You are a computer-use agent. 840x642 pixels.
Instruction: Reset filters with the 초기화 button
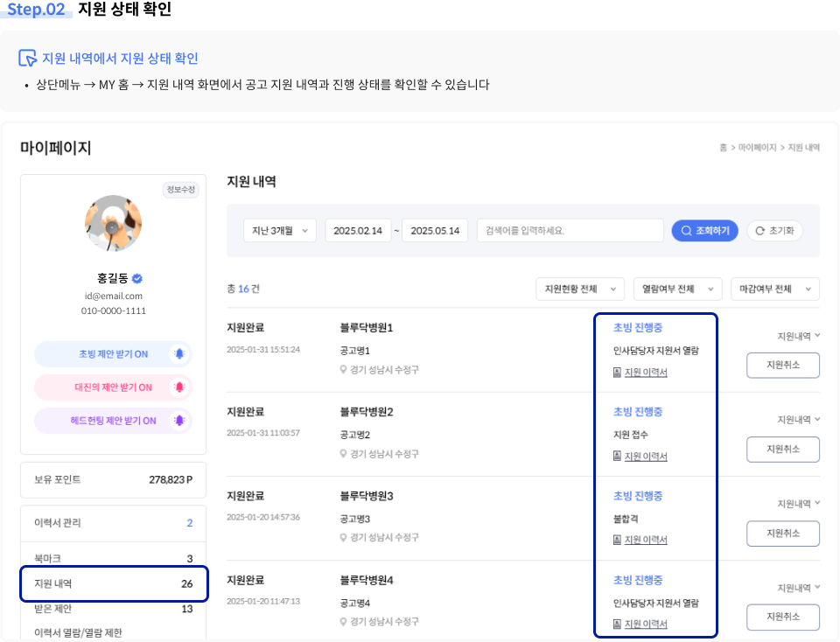point(773,231)
